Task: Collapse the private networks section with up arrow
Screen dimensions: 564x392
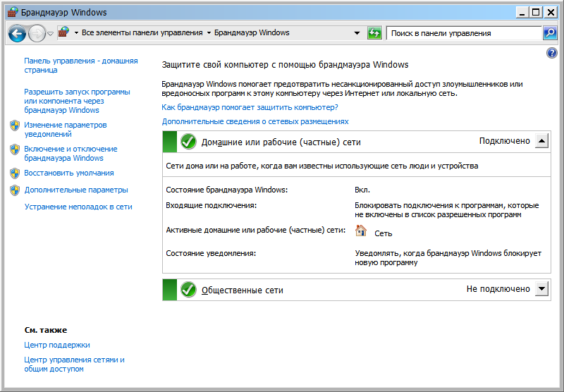Action: 541,140
